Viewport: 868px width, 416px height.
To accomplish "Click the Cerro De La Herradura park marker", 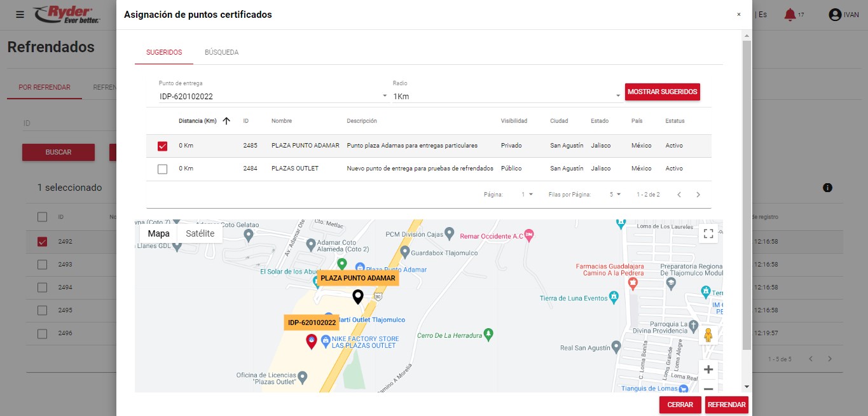I will [x=488, y=333].
